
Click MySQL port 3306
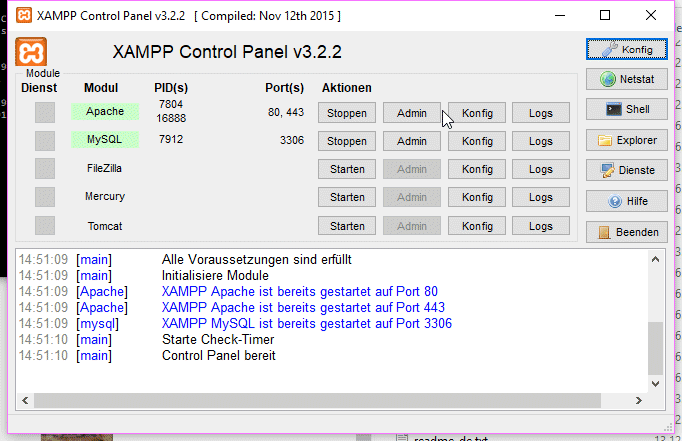(292, 140)
